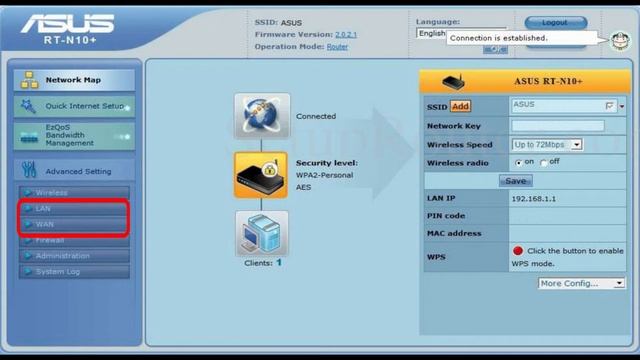Screen dimensions: 640x360
Task: Open the System Log menu
Action: point(74,272)
